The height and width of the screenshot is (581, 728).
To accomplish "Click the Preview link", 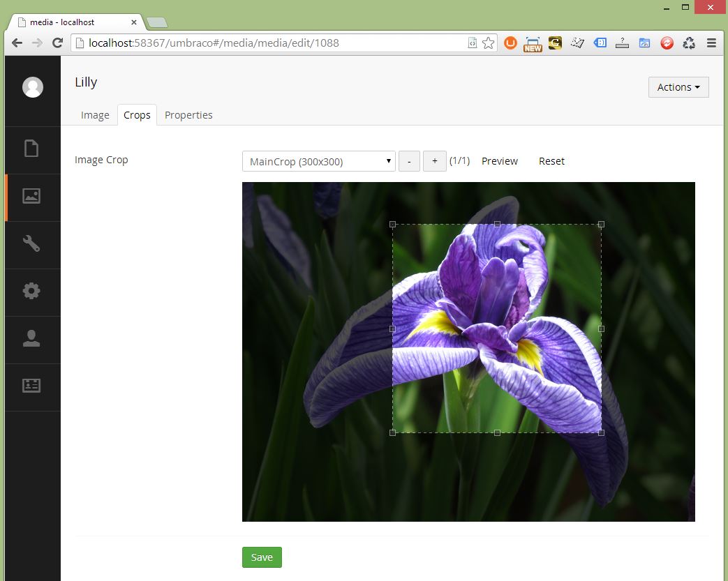I will [x=500, y=161].
